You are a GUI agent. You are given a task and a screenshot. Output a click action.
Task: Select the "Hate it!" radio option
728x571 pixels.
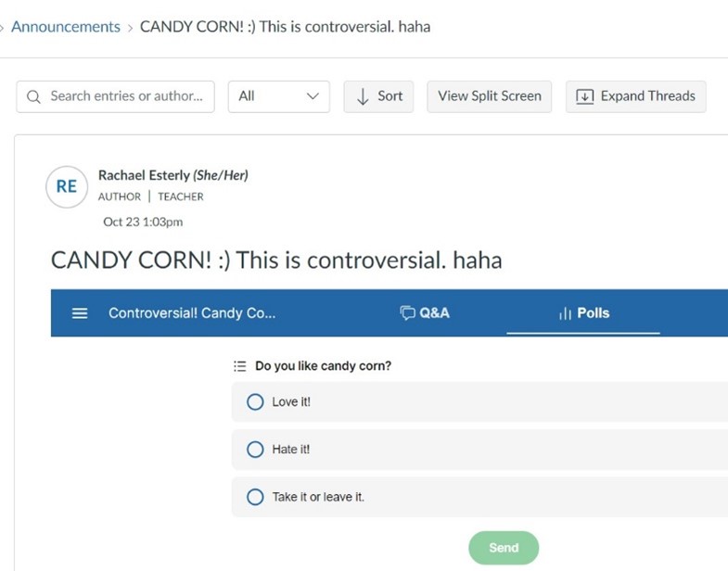(255, 450)
